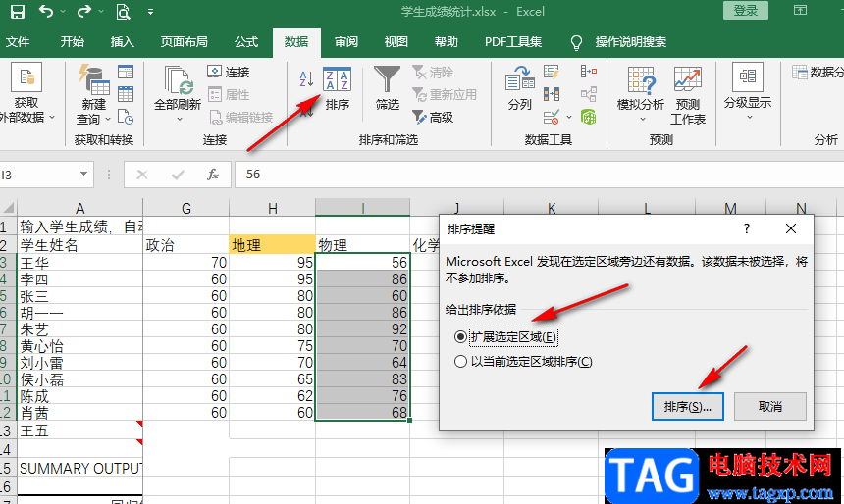Click the Sort A to Z ascending icon
The width and height of the screenshot is (844, 504).
coord(306,78)
